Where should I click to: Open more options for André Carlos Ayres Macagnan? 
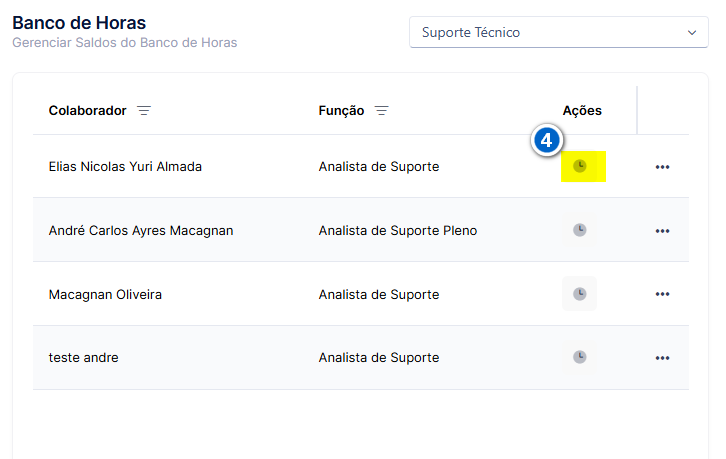[663, 231]
